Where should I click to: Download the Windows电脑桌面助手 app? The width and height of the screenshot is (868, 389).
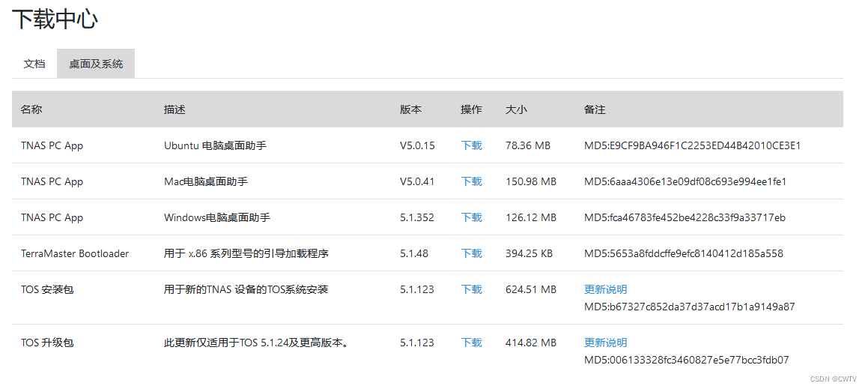click(472, 218)
